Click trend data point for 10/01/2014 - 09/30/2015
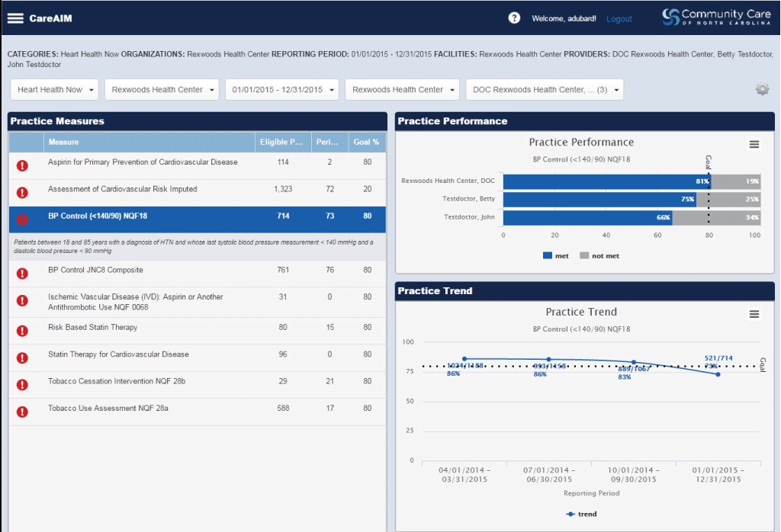Image resolution: width=781 pixels, height=532 pixels. pyautogui.click(x=634, y=362)
